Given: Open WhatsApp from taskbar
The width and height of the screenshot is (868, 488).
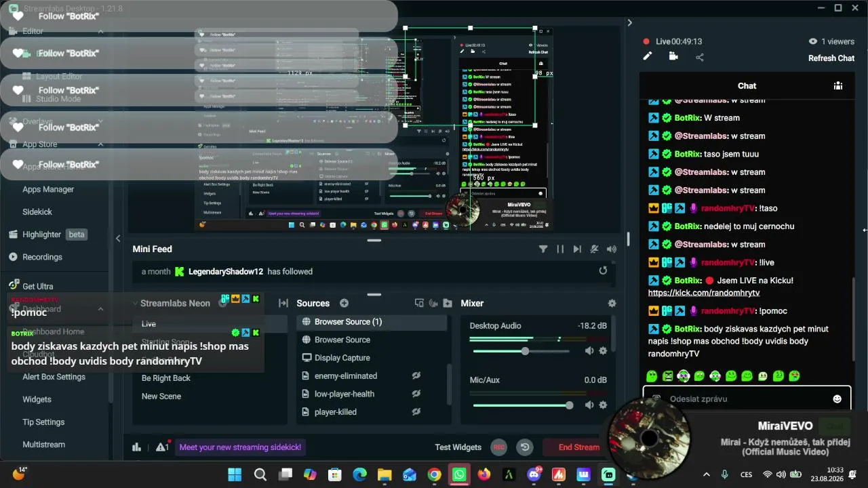Looking at the screenshot, I should (x=459, y=474).
